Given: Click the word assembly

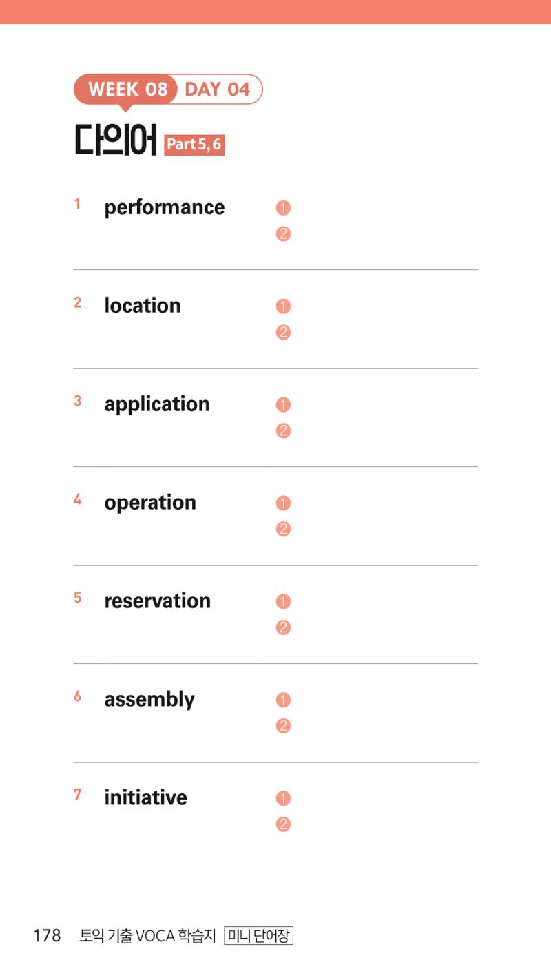Looking at the screenshot, I should click(149, 700).
